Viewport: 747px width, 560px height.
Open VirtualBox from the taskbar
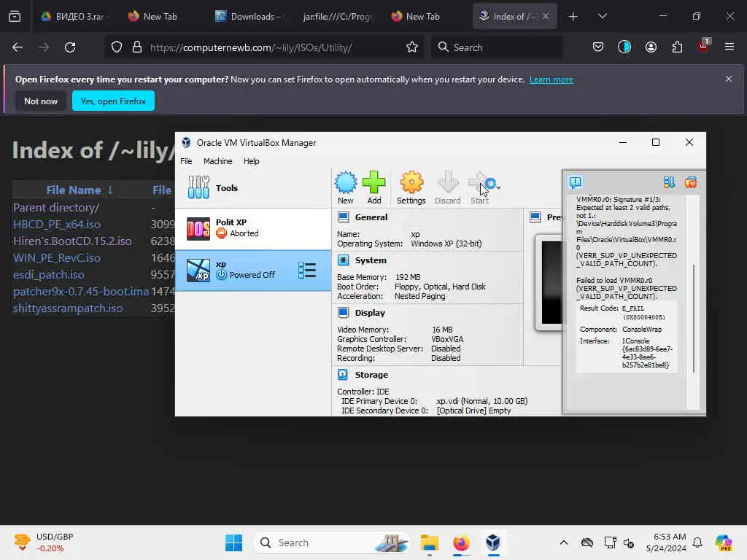(x=493, y=542)
